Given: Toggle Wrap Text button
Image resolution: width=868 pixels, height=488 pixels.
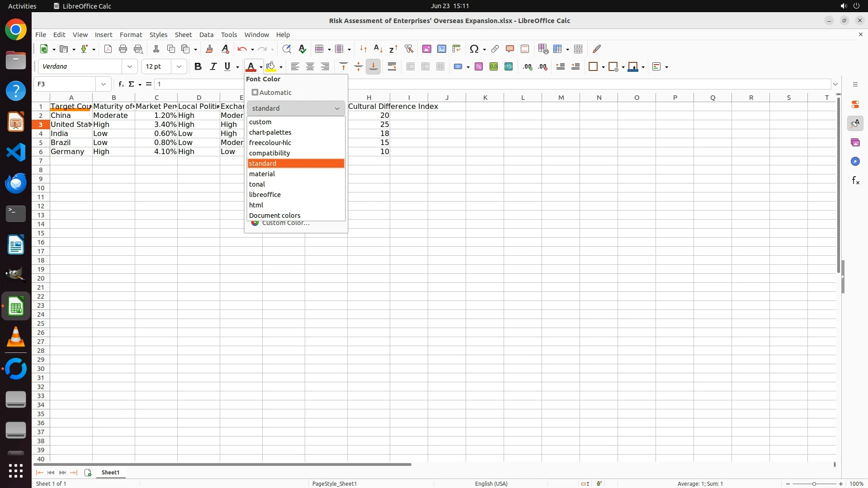Looking at the screenshot, I should coord(392,67).
